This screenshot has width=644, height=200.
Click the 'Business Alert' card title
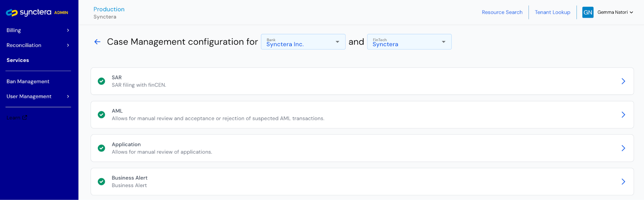tap(130, 178)
